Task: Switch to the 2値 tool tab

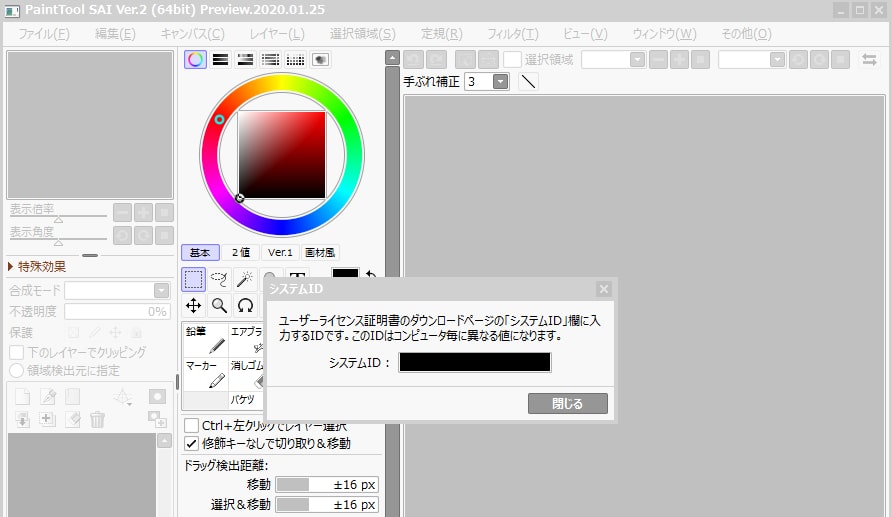Action: tap(241, 253)
